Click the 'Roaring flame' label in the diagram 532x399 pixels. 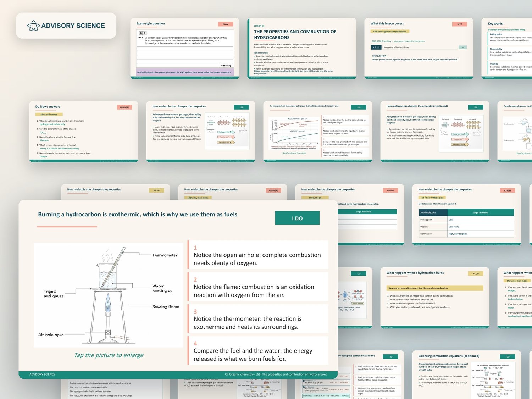pos(166,306)
